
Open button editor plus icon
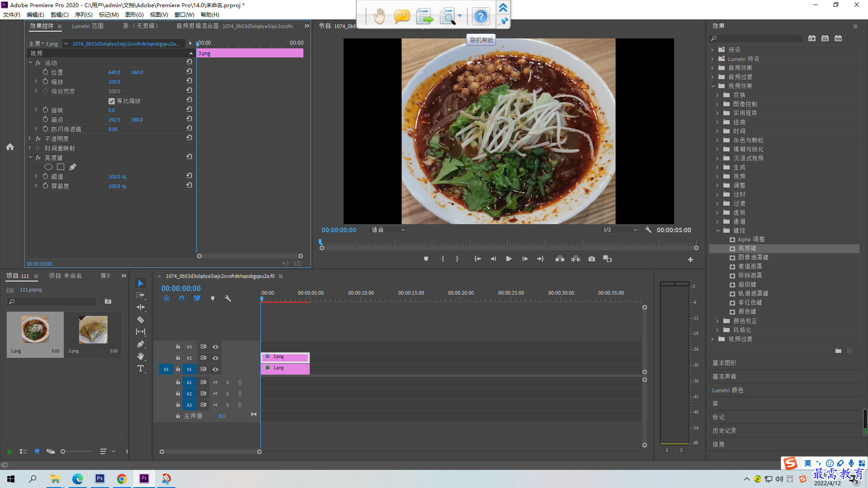click(x=690, y=259)
